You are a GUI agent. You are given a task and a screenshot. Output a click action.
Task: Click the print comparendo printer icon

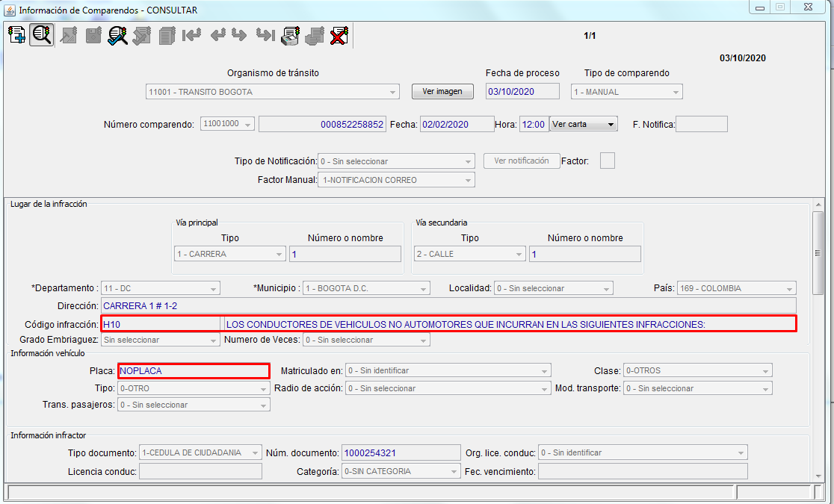coord(290,35)
